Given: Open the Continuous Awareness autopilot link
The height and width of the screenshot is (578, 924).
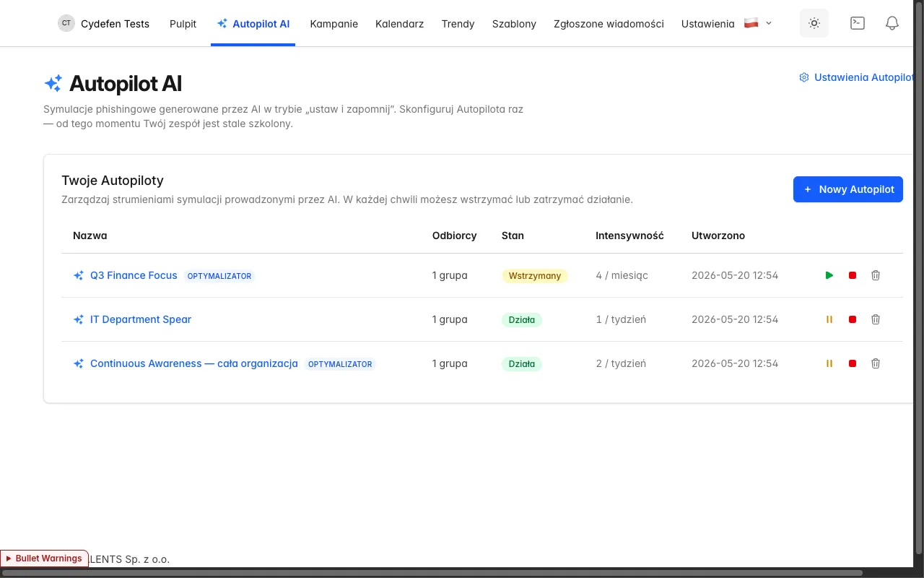Looking at the screenshot, I should click(194, 363).
